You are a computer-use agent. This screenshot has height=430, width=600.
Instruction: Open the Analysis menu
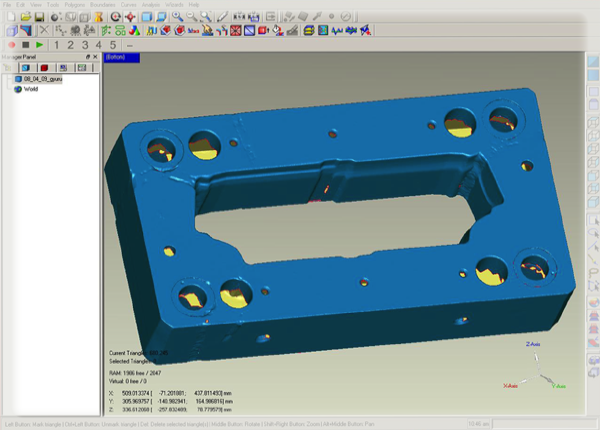[x=153, y=5]
